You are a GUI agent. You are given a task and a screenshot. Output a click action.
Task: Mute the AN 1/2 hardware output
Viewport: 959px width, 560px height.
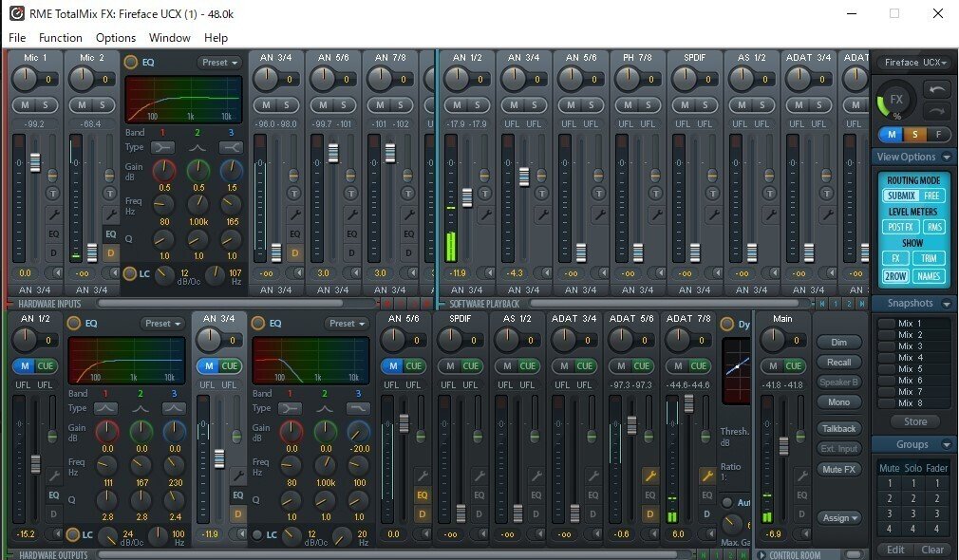(25, 365)
